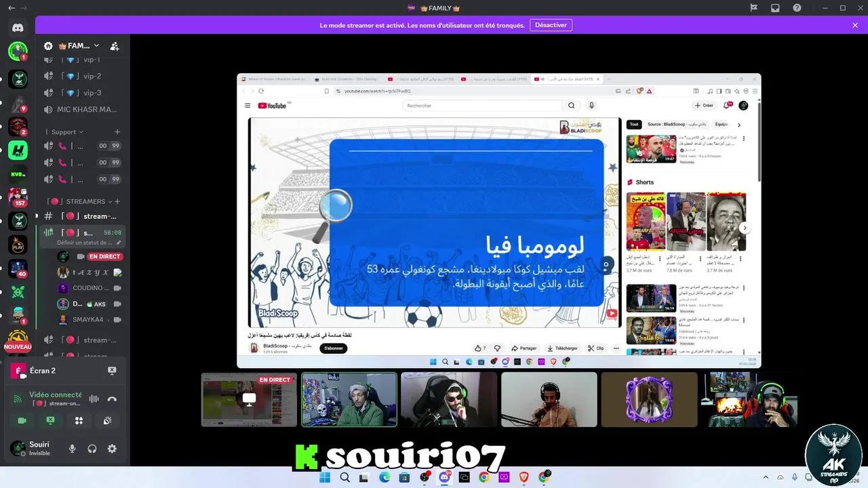Viewport: 868px width, 488px height.
Task: Open the NOUVEAU badge server icon
Action: pyautogui.click(x=18, y=340)
